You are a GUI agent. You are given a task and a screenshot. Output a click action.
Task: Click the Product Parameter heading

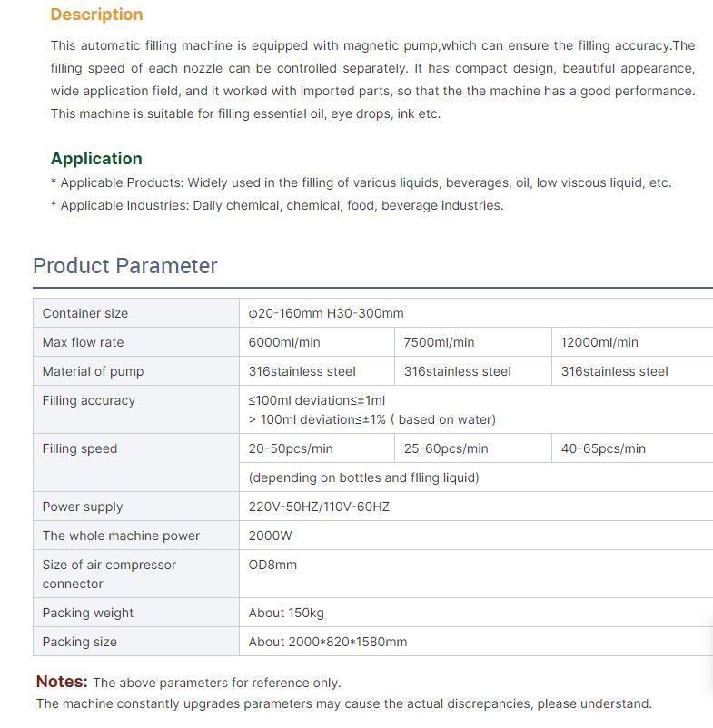pos(125,266)
